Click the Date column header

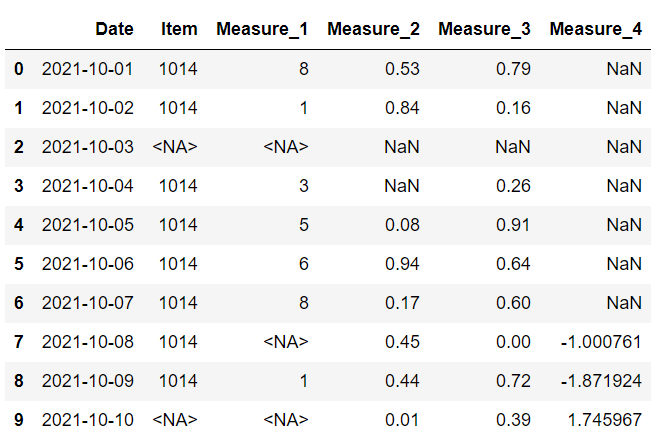point(114,30)
